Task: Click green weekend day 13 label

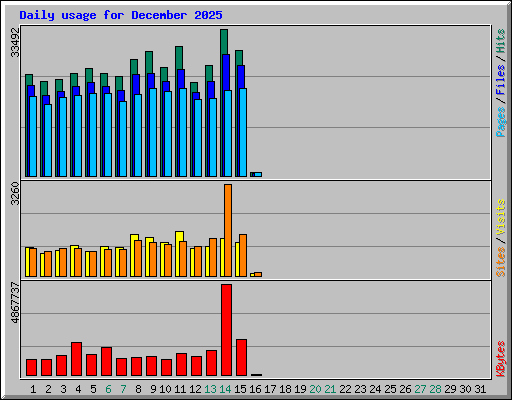Action: 210,389
